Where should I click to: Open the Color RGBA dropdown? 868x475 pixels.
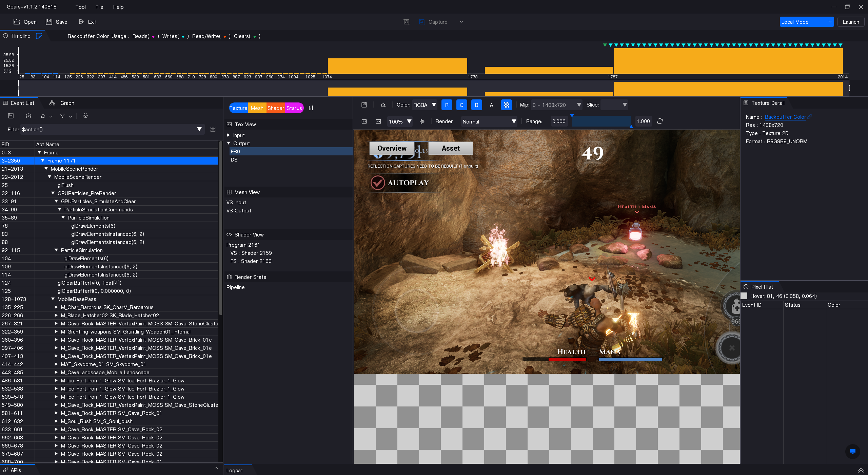(x=425, y=105)
